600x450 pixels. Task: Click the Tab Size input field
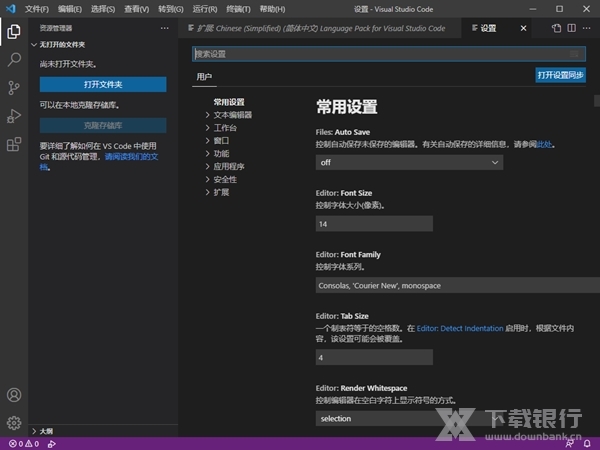tap(374, 357)
